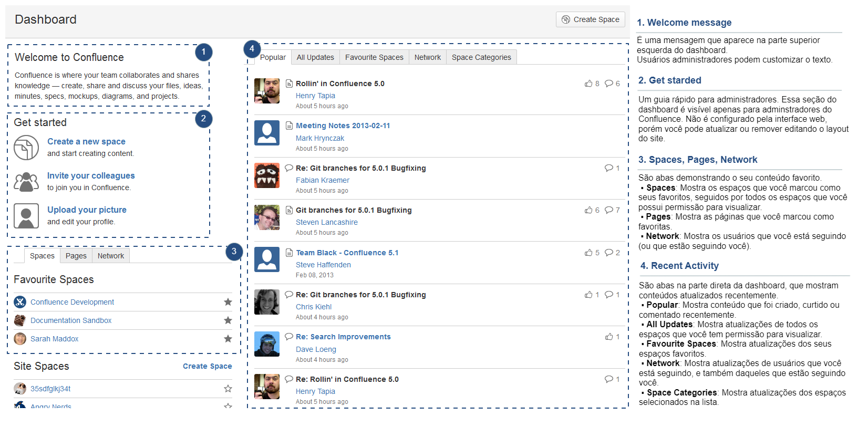
Task: Click the invite colleagues people icon
Action: [26, 182]
